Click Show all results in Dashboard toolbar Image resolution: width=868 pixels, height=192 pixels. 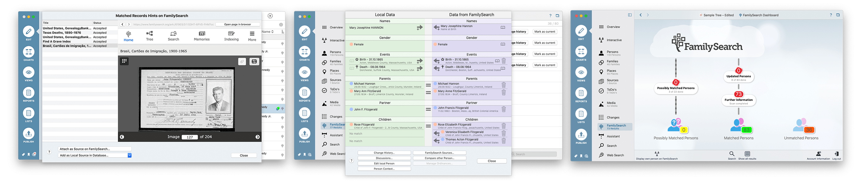tap(747, 156)
